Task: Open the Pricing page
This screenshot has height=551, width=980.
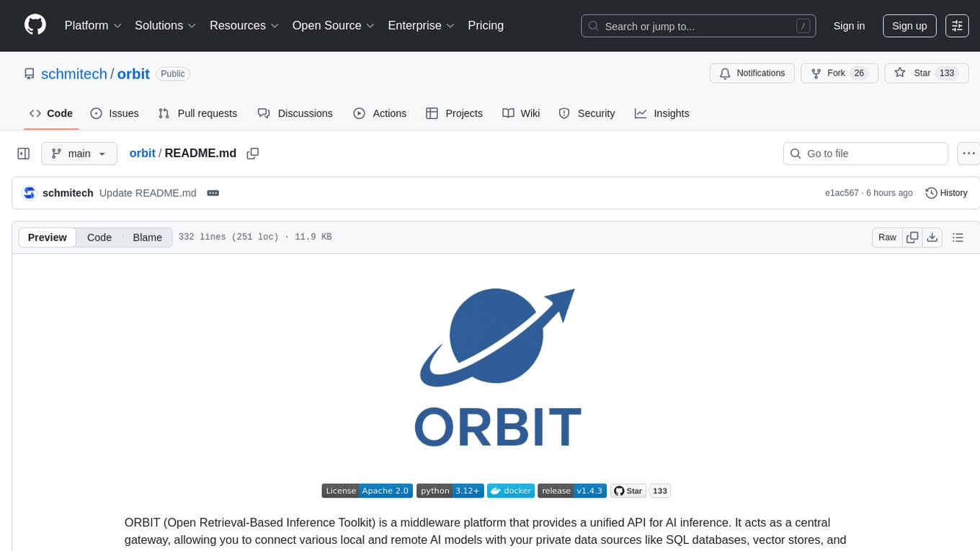Action: pyautogui.click(x=486, y=25)
